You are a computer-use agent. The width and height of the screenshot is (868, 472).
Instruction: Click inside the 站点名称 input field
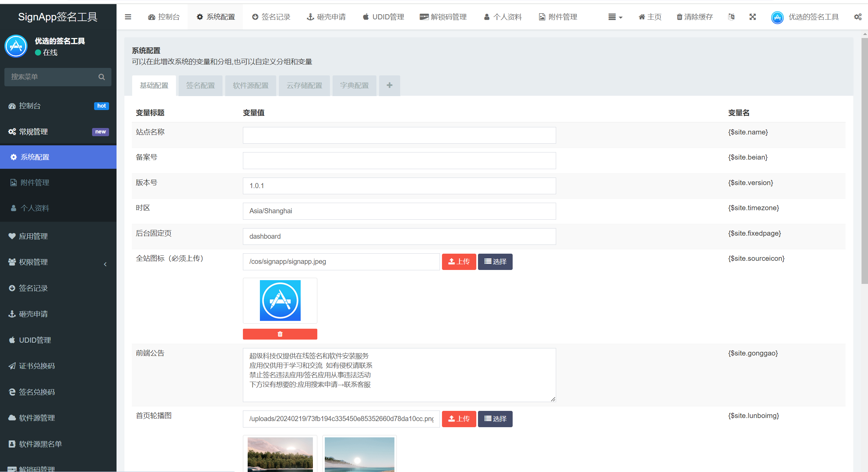399,135
